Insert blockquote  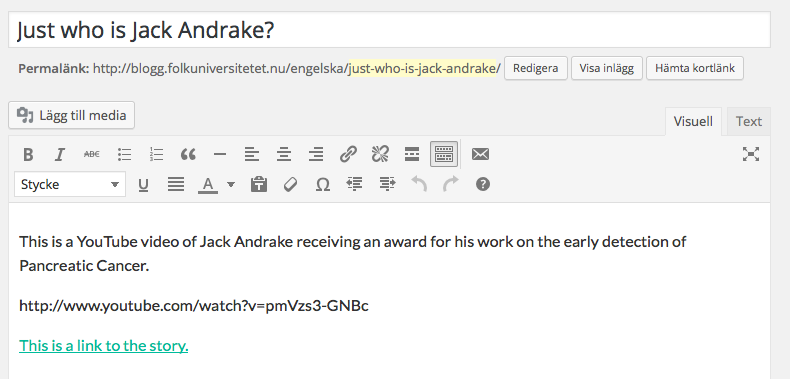pos(188,154)
